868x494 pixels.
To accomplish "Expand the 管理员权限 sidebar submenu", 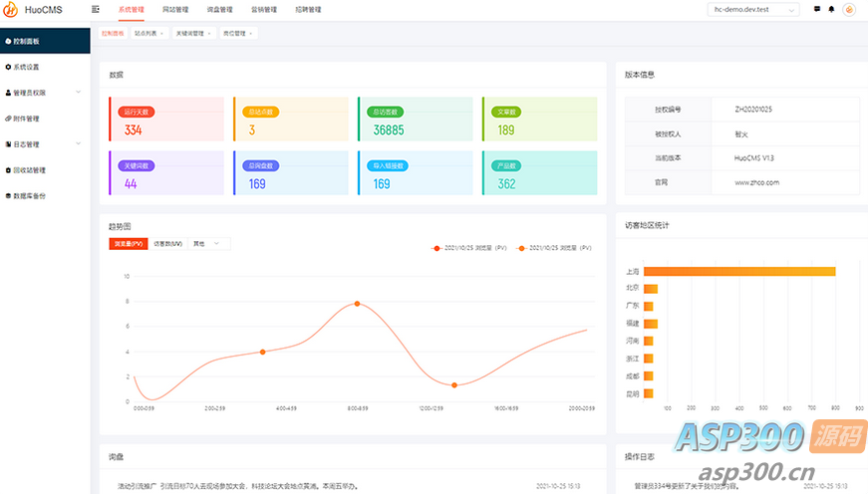I will point(44,93).
